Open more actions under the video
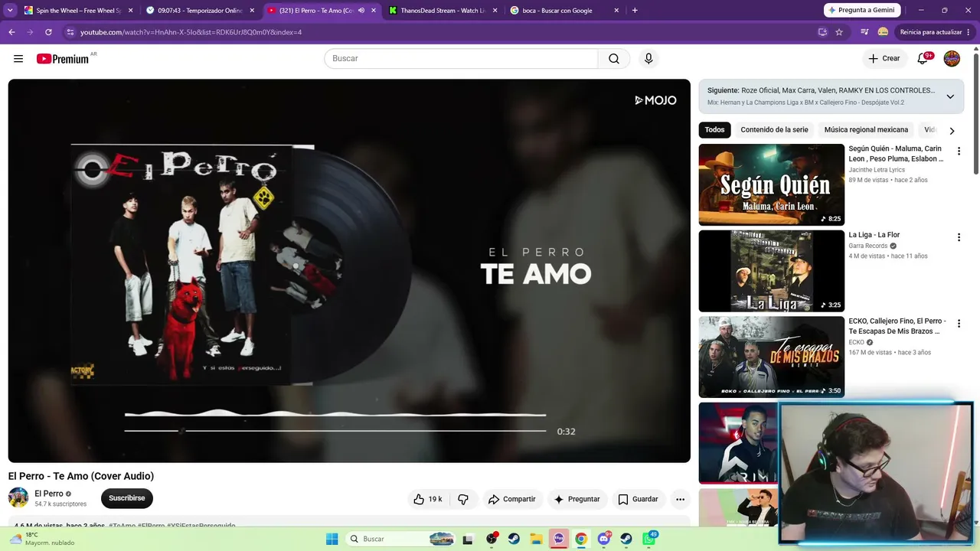Screen dimensions: 980x551 [x=680, y=499]
